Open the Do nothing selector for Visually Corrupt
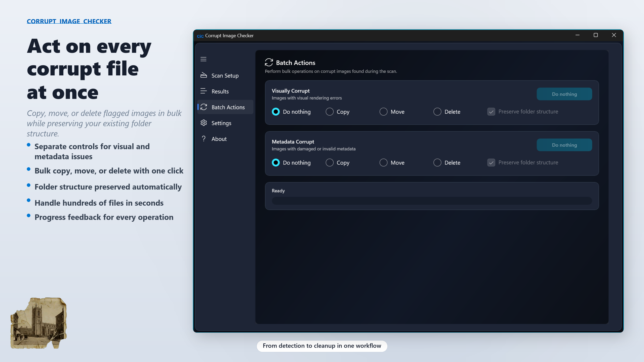Screen dimensions: 644x362 [564, 94]
